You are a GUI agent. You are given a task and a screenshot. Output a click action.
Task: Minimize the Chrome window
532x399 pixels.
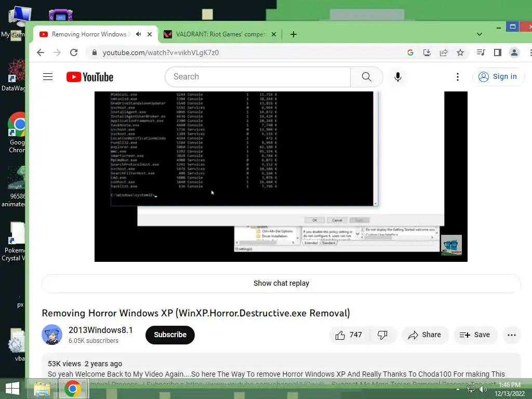pyautogui.click(x=498, y=28)
